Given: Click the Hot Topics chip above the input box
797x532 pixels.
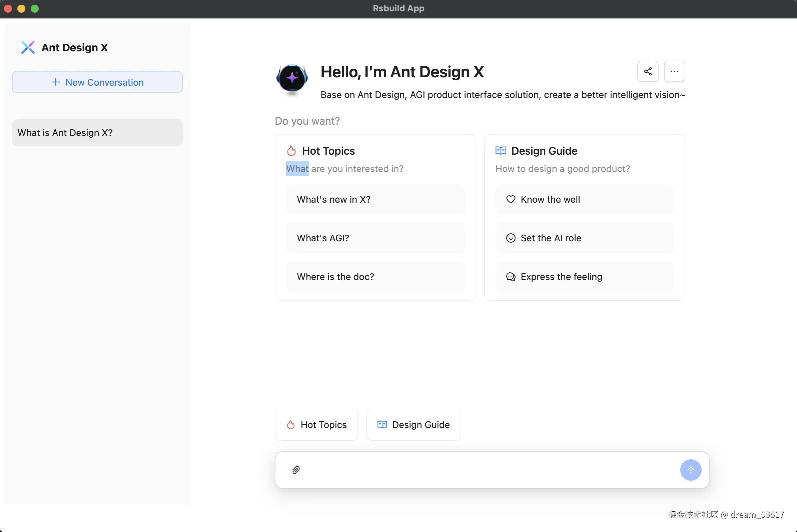Looking at the screenshot, I should pos(316,425).
